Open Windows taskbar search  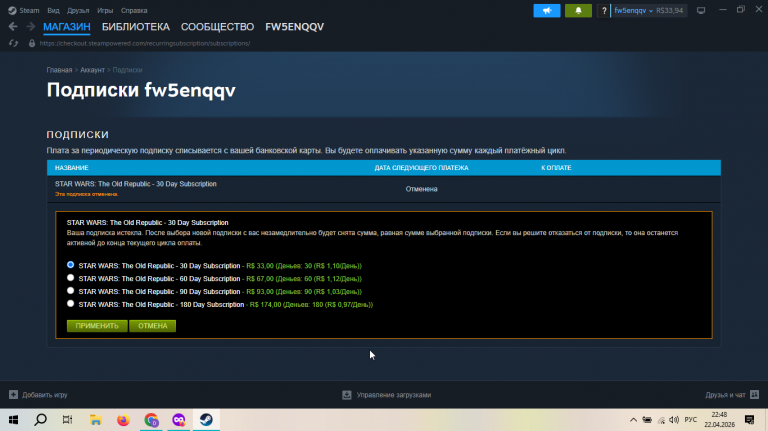[41, 420]
